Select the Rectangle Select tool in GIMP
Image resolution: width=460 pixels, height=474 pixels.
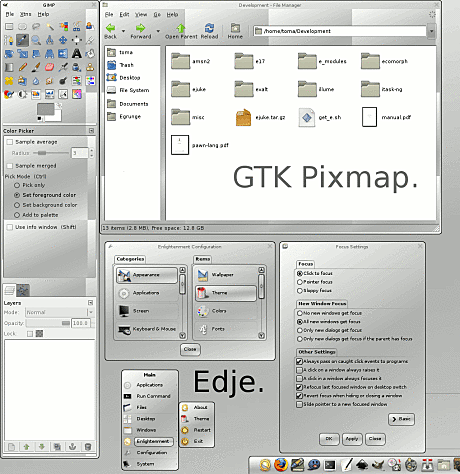click(9, 26)
